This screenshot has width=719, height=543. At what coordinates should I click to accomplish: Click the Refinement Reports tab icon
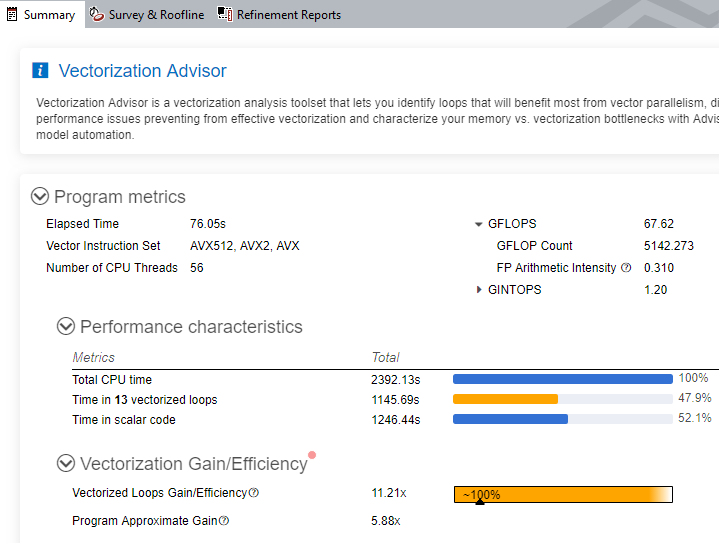tap(225, 14)
